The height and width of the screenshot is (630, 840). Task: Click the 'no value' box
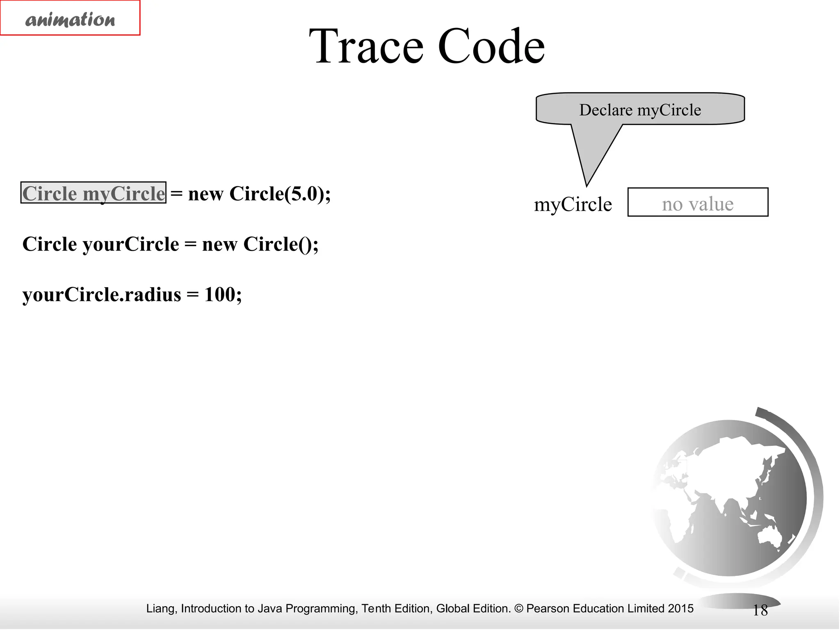[698, 202]
